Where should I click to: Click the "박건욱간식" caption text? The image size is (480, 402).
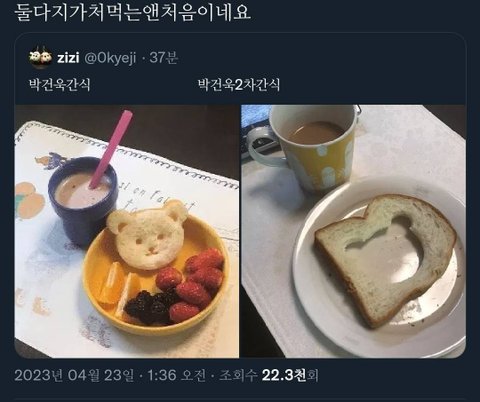coord(60,85)
